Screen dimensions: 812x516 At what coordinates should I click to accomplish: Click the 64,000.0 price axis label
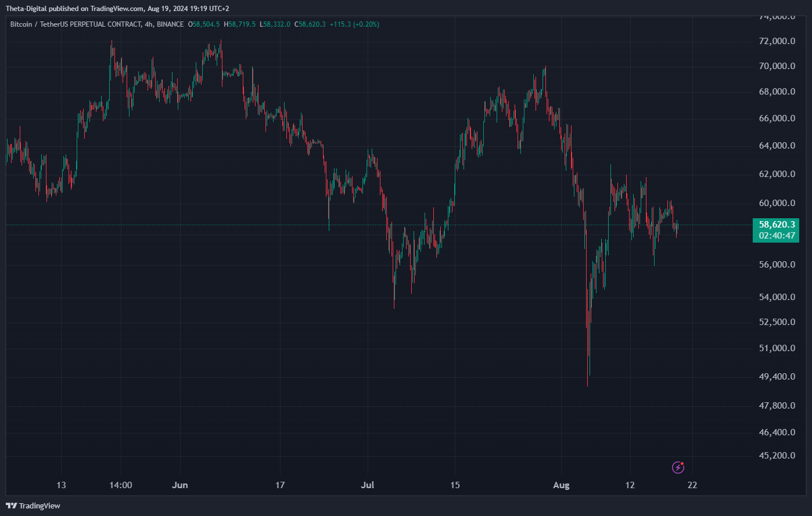pyautogui.click(x=777, y=146)
